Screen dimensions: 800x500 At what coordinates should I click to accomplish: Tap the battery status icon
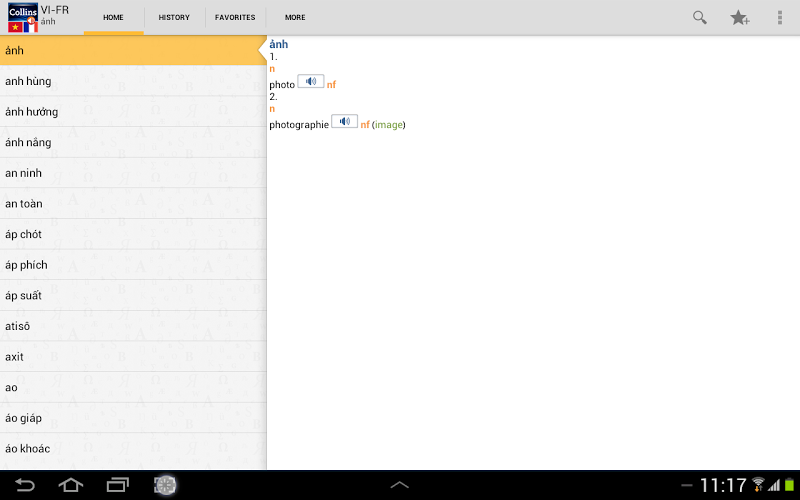790,484
